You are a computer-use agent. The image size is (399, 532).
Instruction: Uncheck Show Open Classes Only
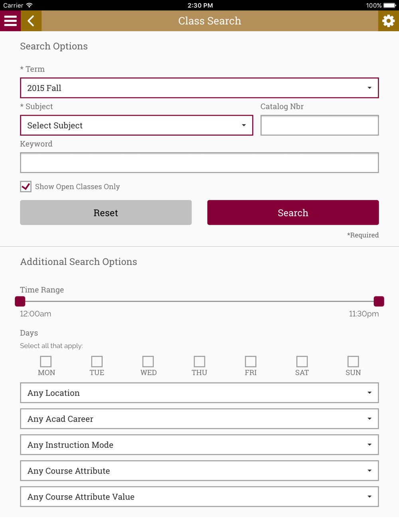(26, 186)
